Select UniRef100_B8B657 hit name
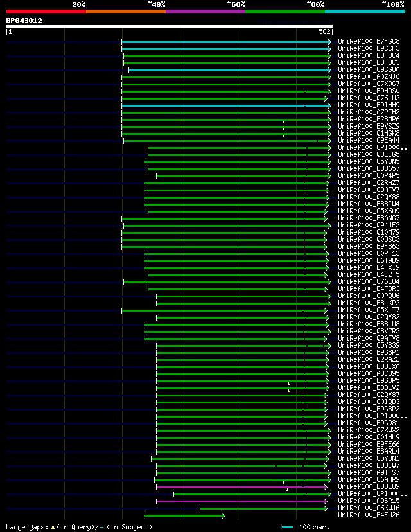The image size is (411, 532). tap(369, 168)
